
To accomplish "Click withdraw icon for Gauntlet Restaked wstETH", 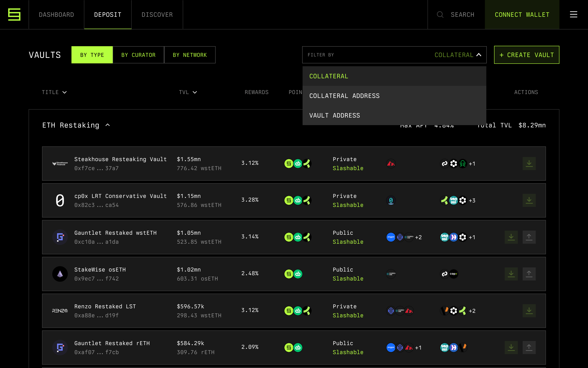I will [529, 237].
